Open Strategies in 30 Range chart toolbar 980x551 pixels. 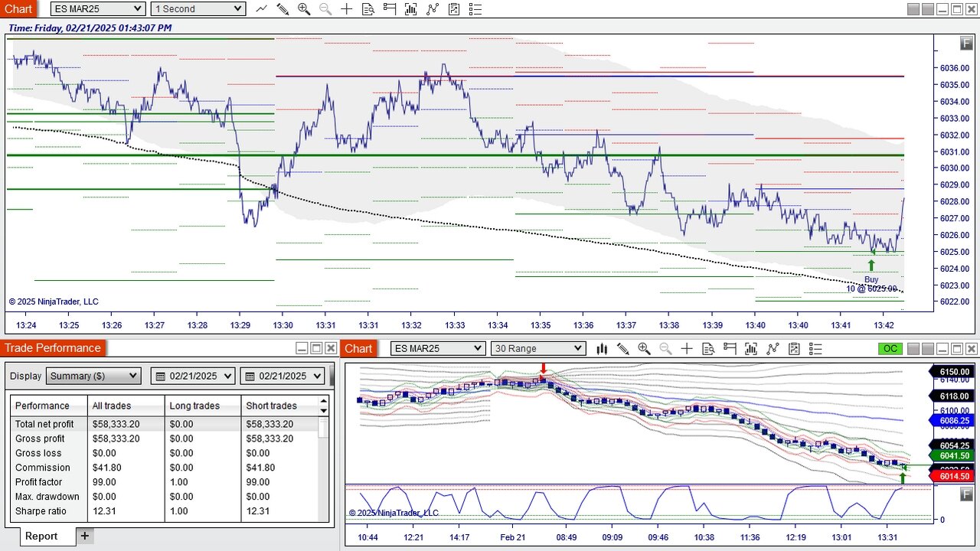[x=794, y=349]
